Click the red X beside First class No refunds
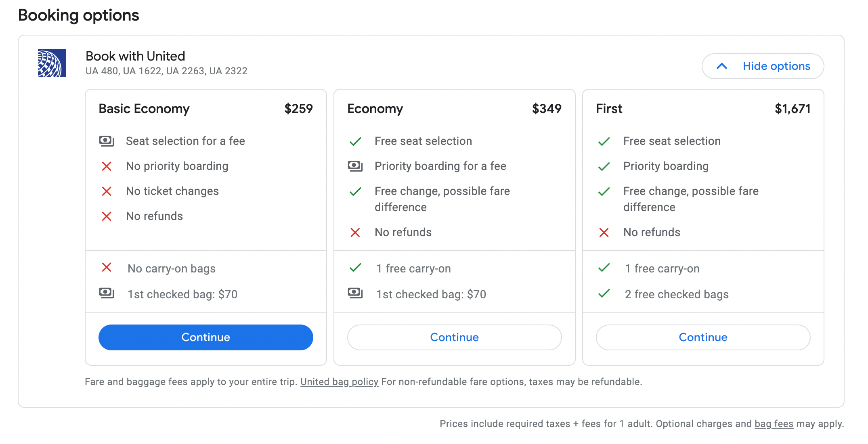The width and height of the screenshot is (868, 444). [x=604, y=232]
